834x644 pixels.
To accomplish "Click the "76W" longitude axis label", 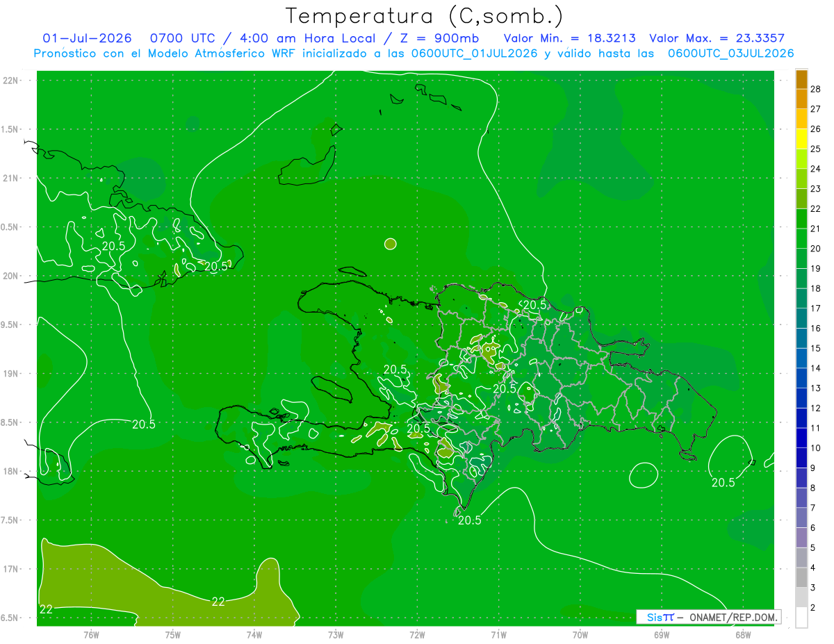I will [x=91, y=635].
